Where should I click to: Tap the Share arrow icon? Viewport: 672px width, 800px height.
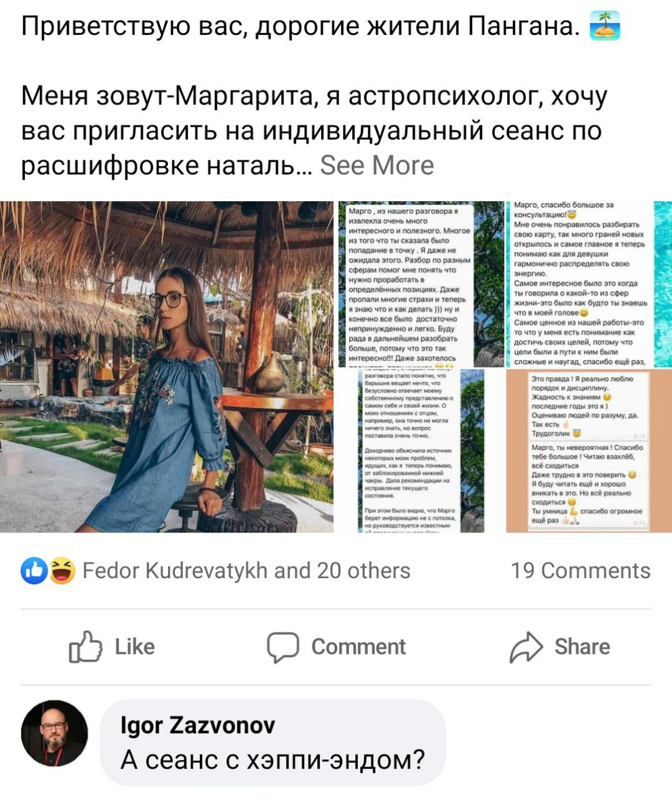526,647
